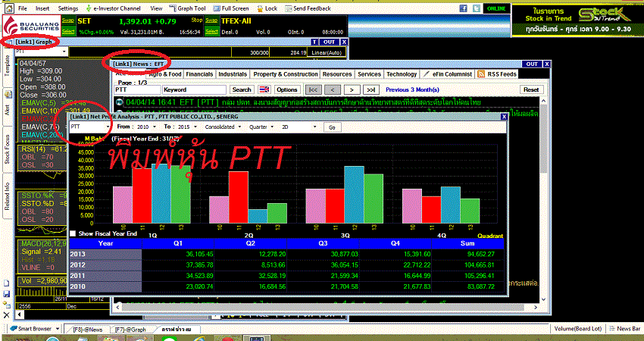Open the Graph Tool
Screen dimensions: 644x341
tap(187, 8)
